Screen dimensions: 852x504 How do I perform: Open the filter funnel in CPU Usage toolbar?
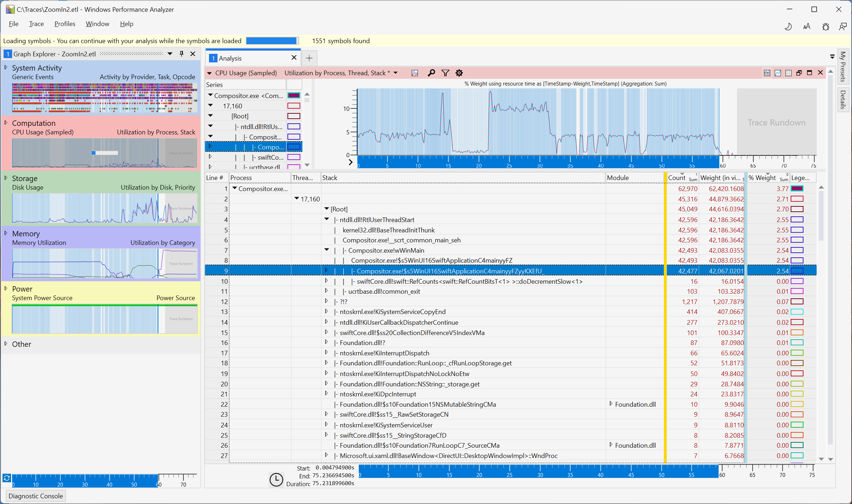coord(445,73)
